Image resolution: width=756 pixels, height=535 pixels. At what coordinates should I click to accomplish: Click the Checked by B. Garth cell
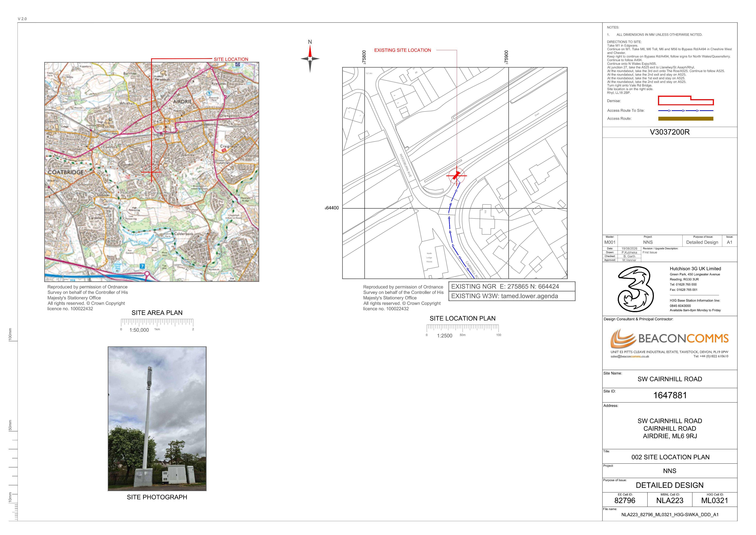(629, 256)
